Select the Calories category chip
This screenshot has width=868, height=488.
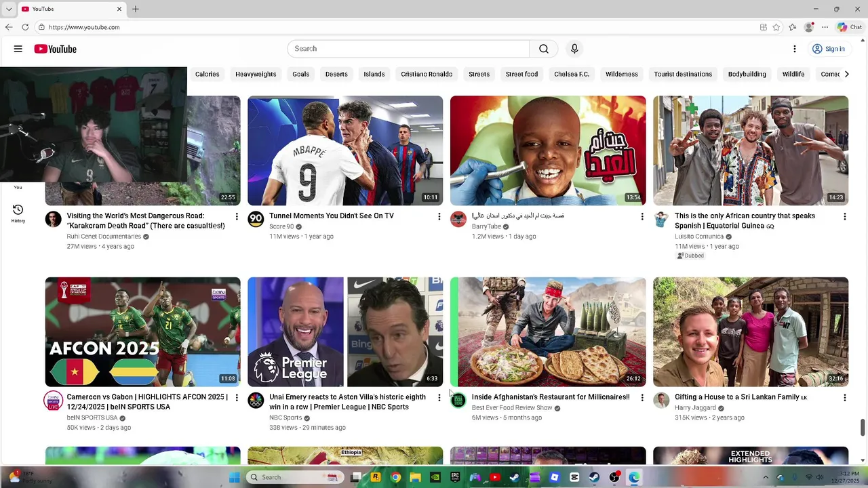coord(207,74)
